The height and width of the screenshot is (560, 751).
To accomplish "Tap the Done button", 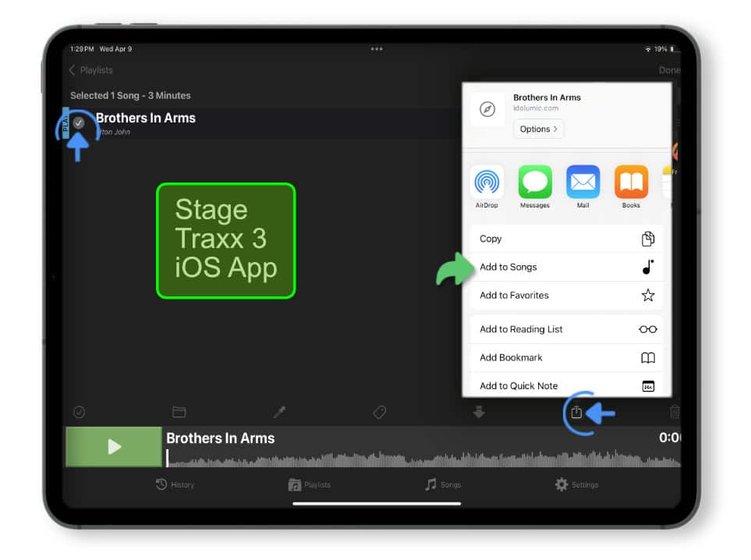I will coord(669,70).
